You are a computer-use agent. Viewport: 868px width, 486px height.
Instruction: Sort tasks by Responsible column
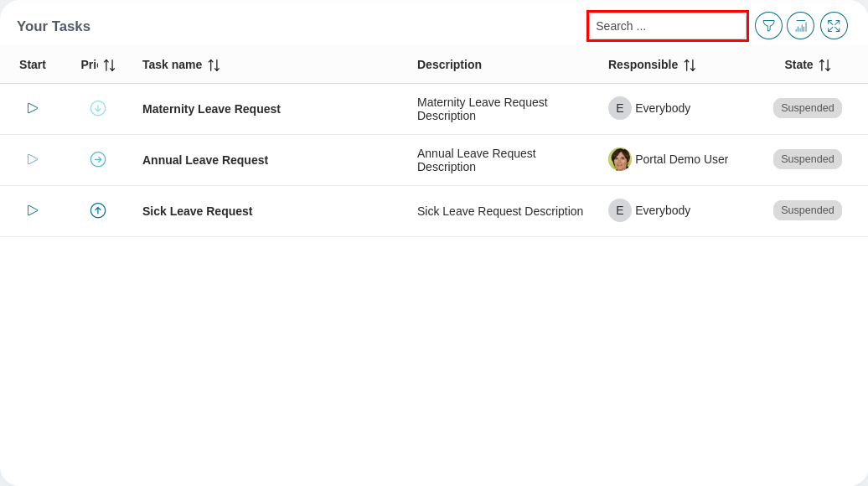tap(690, 65)
